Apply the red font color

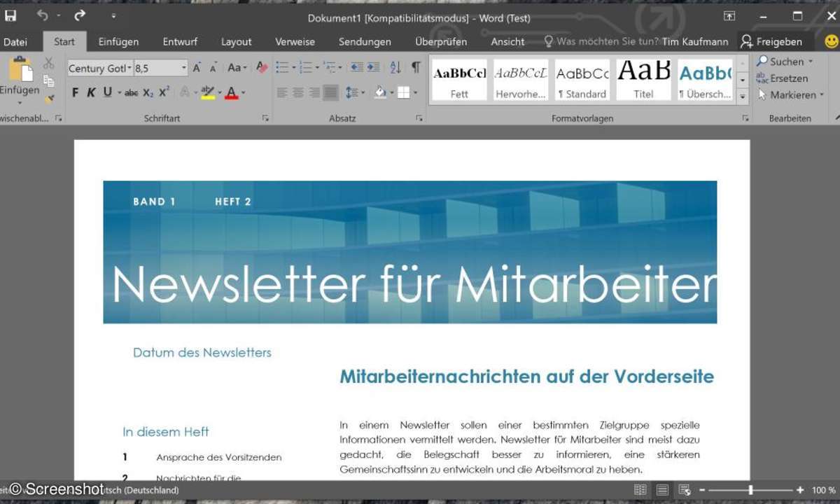pos(232,92)
